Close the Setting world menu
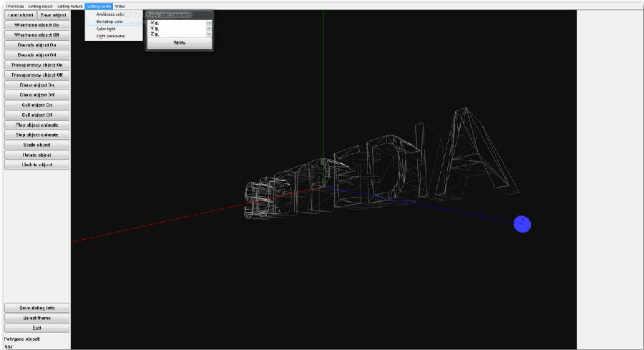 coord(99,6)
